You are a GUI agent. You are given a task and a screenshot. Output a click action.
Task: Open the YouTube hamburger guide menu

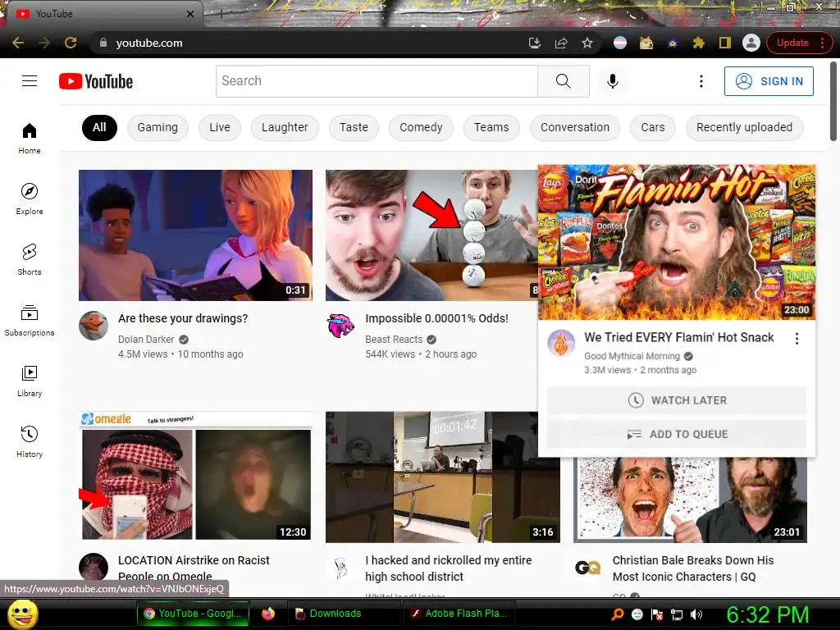[30, 81]
